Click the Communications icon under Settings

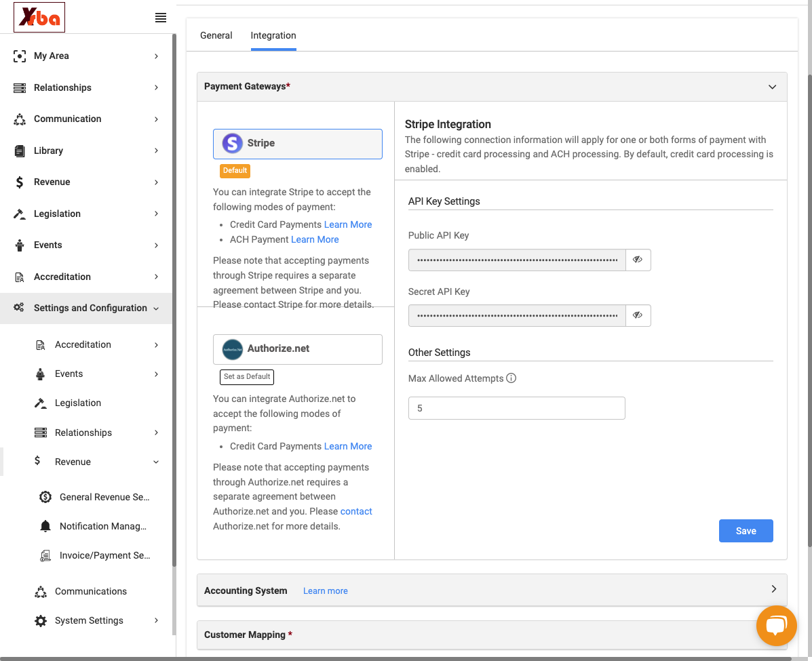click(x=41, y=592)
